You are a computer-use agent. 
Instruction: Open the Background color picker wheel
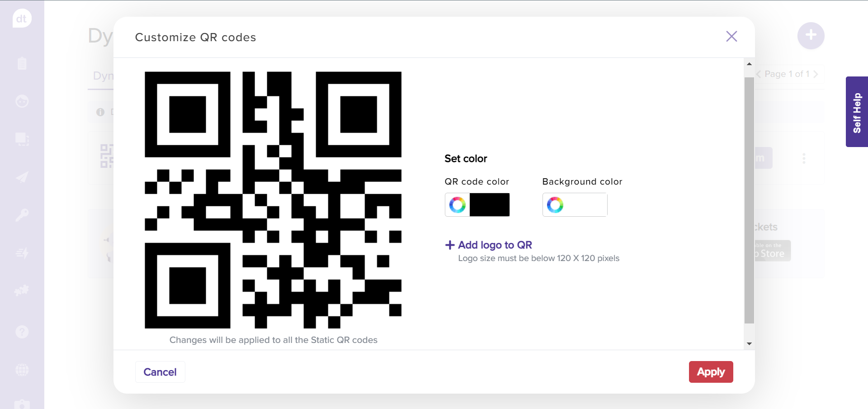coord(555,205)
